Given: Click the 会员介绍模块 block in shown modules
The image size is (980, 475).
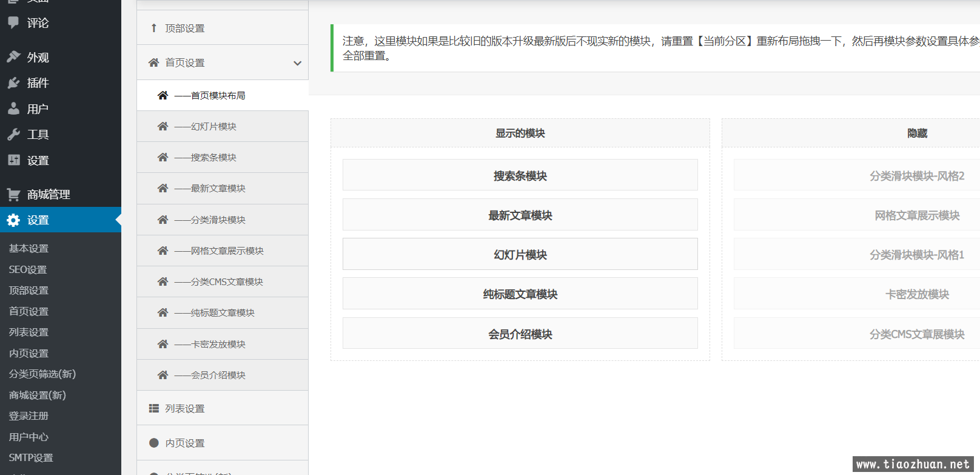Looking at the screenshot, I should click(x=520, y=334).
